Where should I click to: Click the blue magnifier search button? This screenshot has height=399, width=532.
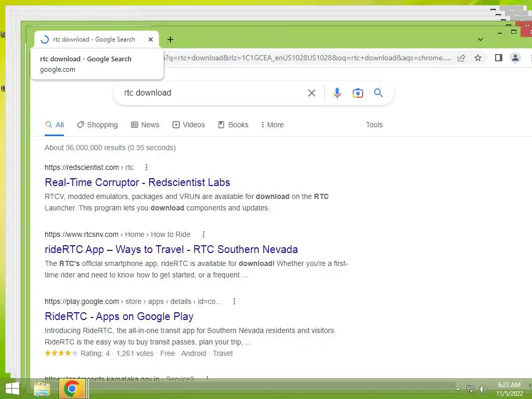(x=378, y=92)
